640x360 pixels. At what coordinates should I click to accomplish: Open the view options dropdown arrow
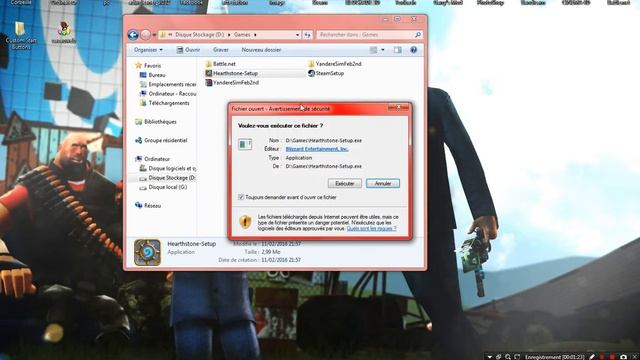pyautogui.click(x=383, y=50)
